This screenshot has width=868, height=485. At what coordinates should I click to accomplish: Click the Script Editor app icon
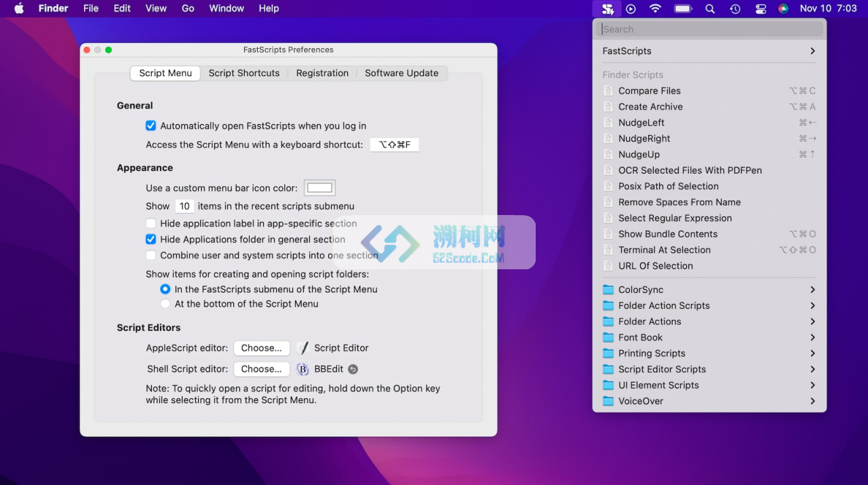tap(302, 348)
